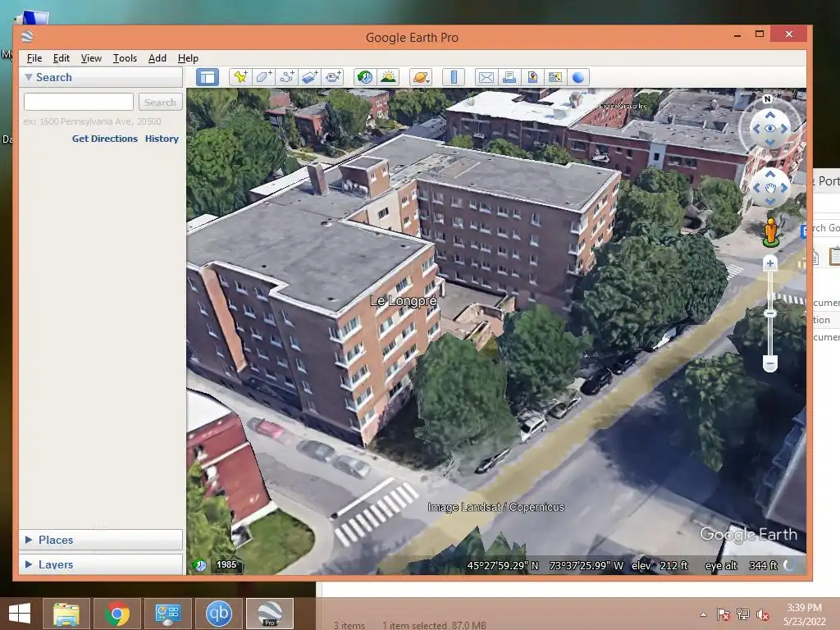840x630 pixels.
Task: Collapse the Search panel triangle
Action: (x=29, y=77)
